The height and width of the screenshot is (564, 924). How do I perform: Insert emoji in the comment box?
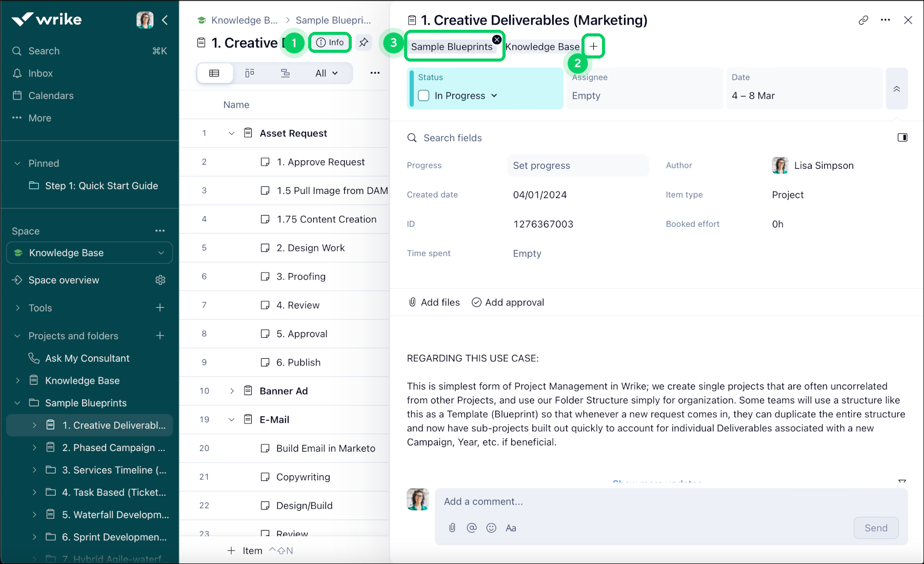(x=491, y=528)
